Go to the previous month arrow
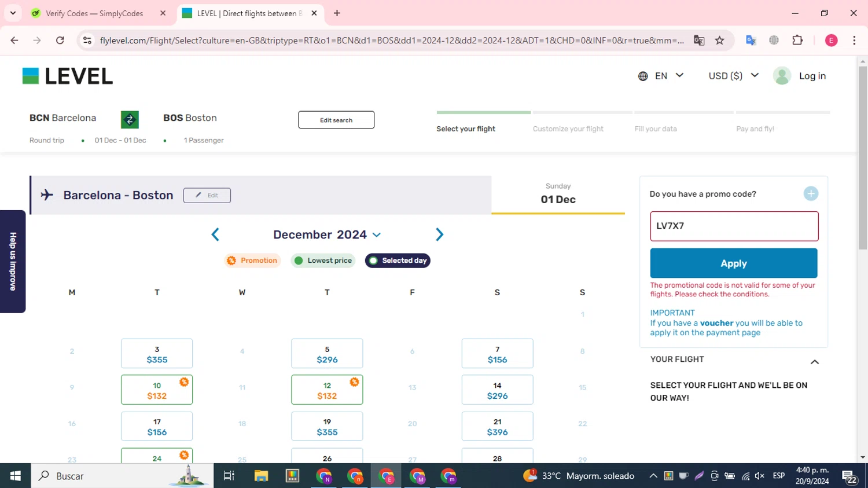 point(215,234)
